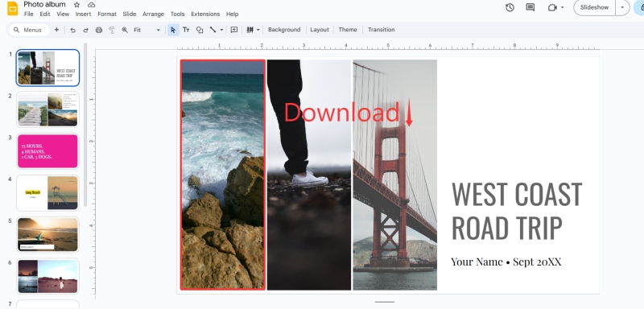Add a comment from toolbar
Screen dimensions: 644x309
[234, 30]
